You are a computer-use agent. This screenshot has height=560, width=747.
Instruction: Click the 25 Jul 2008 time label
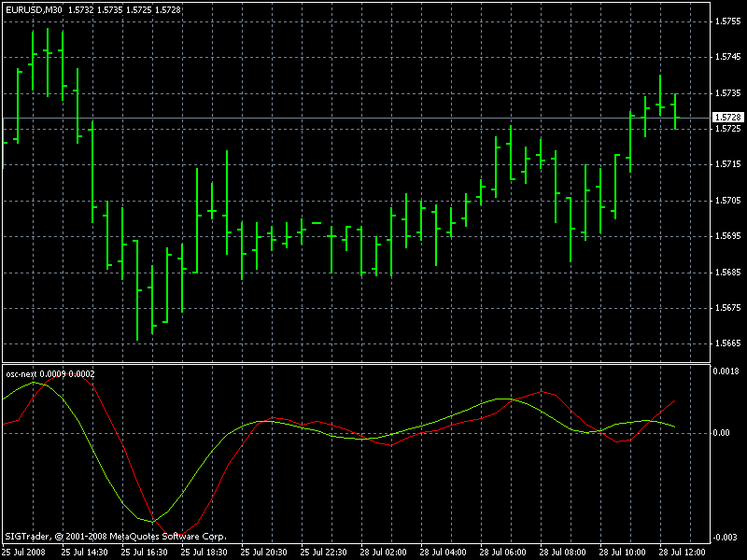click(24, 553)
